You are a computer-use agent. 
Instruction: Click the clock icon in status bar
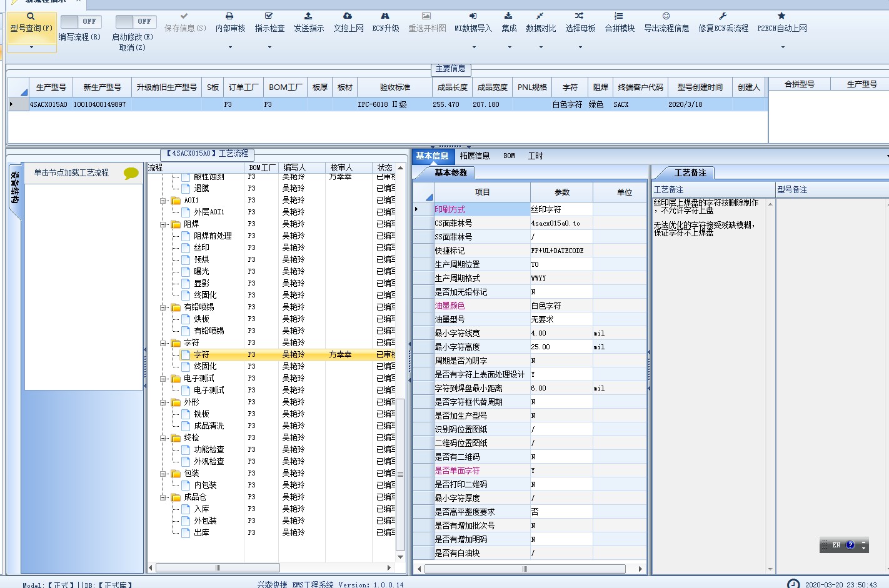point(793,584)
